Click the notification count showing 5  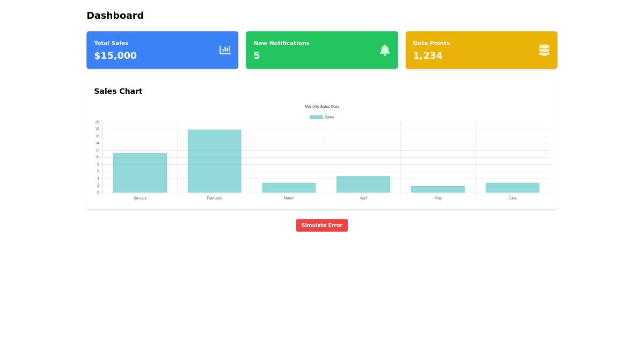256,55
